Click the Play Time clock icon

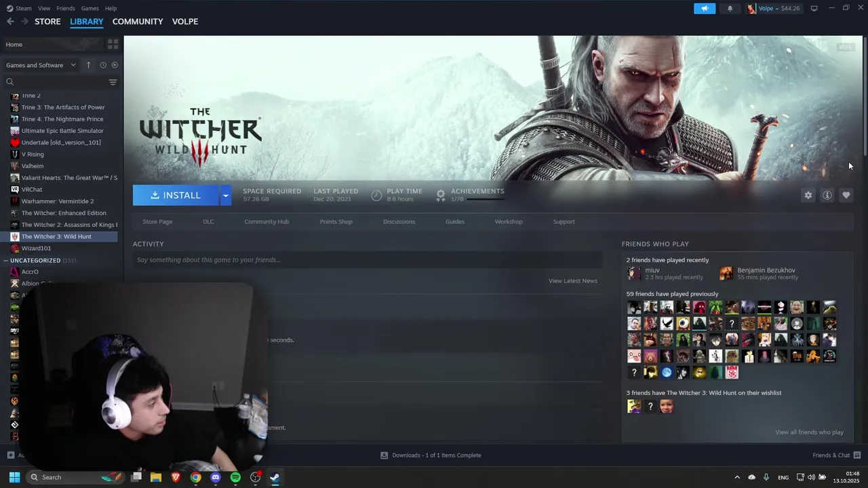tap(376, 195)
